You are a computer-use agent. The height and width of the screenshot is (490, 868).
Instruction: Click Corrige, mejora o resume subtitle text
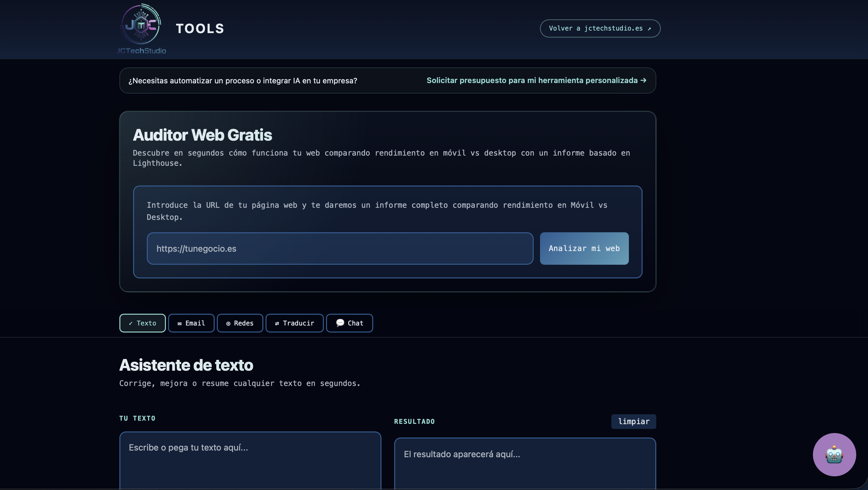tap(239, 383)
